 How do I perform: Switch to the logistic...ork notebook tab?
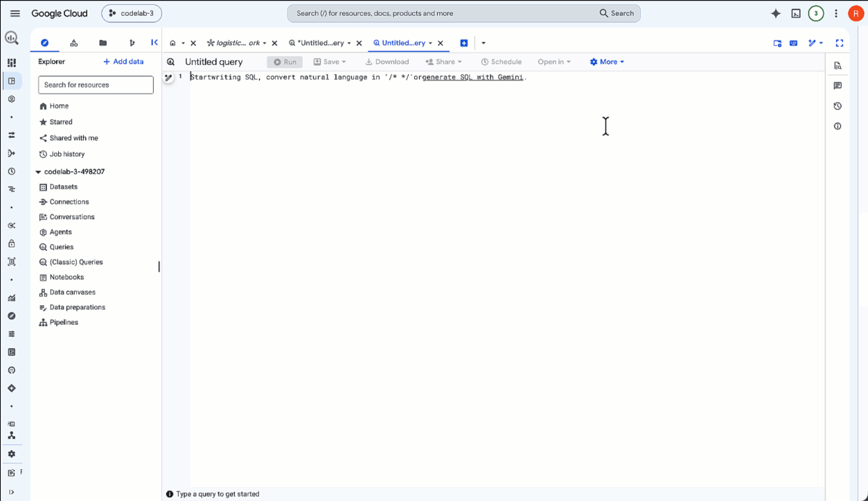tap(233, 43)
